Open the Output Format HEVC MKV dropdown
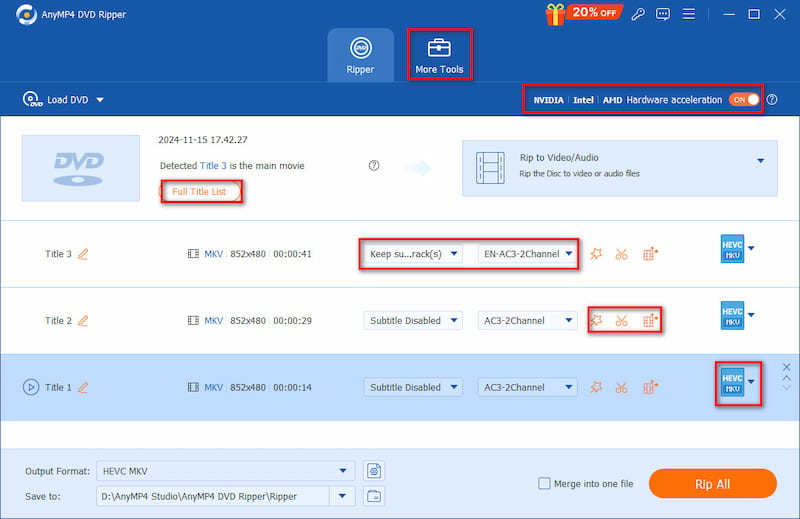Screen dimensions: 800x519 [x=226, y=471]
